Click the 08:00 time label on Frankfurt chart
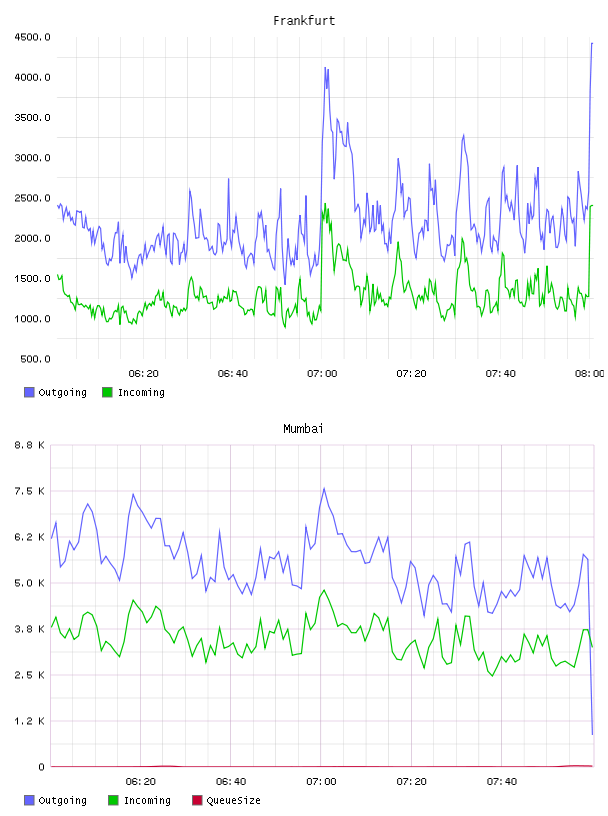 pyautogui.click(x=590, y=374)
